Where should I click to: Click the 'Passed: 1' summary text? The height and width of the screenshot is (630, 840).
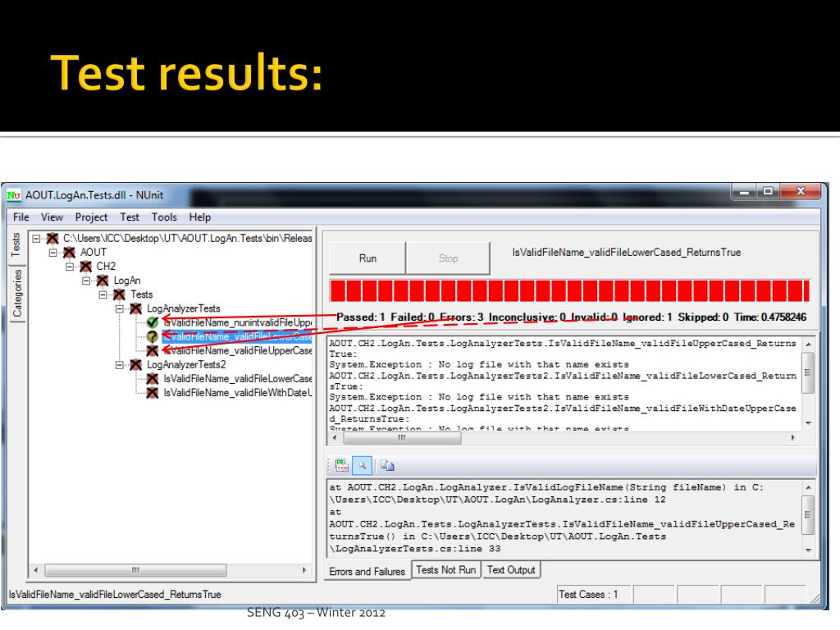tap(361, 317)
